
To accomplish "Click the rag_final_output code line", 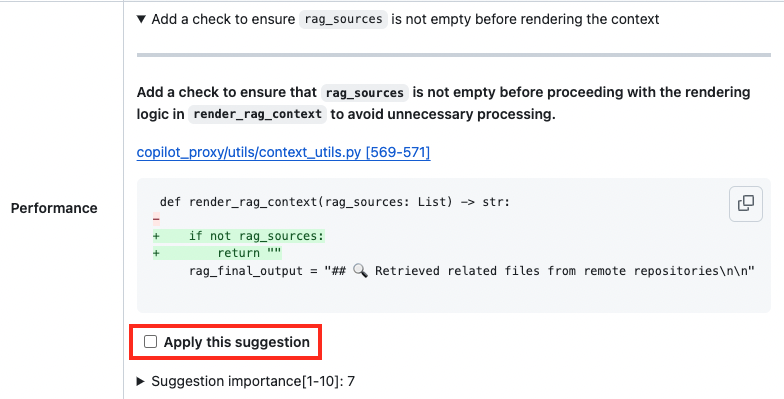I will 472,271.
